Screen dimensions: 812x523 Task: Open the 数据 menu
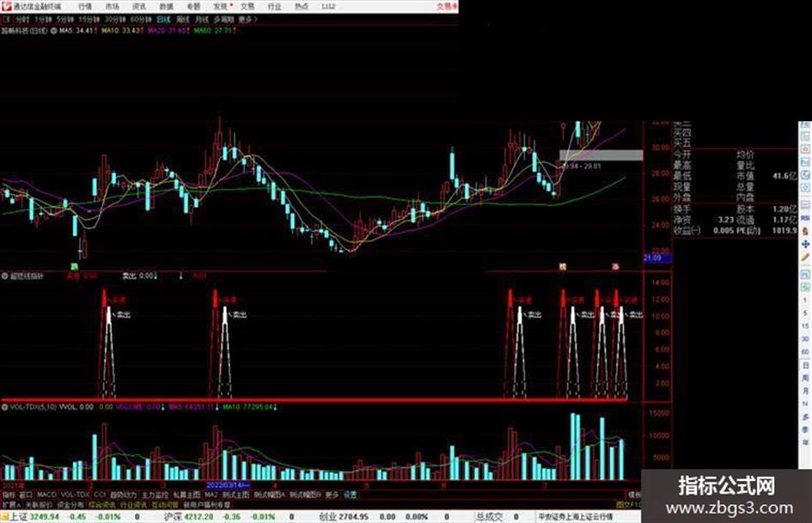pos(166,6)
